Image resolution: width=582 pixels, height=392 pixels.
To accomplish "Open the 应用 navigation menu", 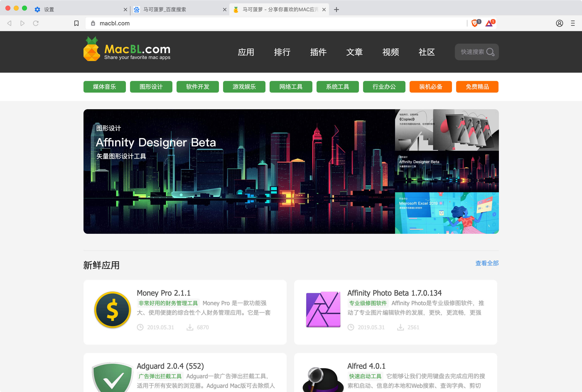I will (246, 52).
